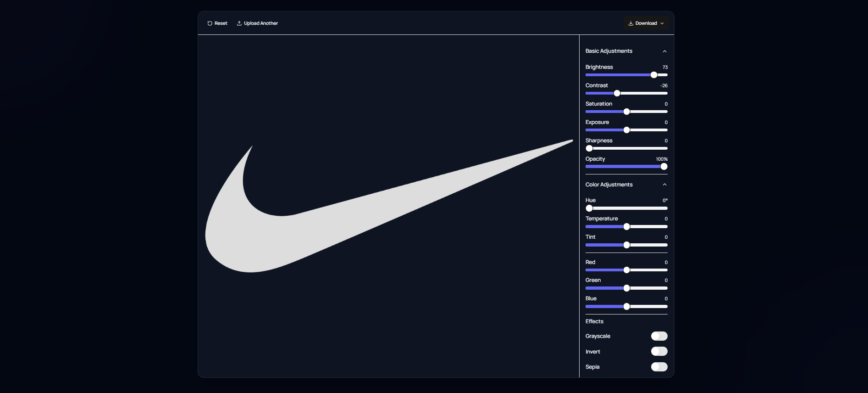This screenshot has width=868, height=393.
Task: Click the Hue value 0°
Action: (x=665, y=201)
